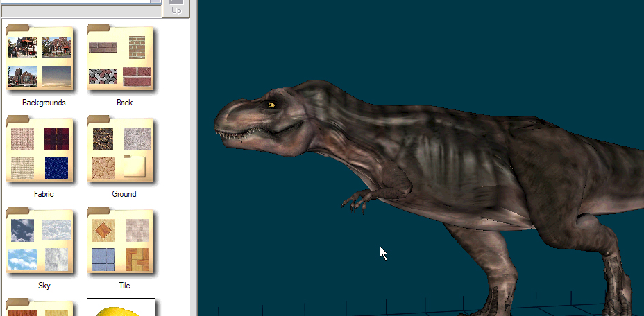Click the "Brick" folder label text

(x=125, y=103)
